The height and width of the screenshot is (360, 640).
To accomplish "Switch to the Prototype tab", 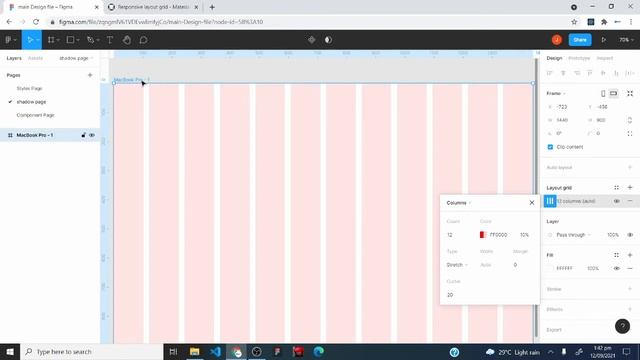I will coord(579,58).
